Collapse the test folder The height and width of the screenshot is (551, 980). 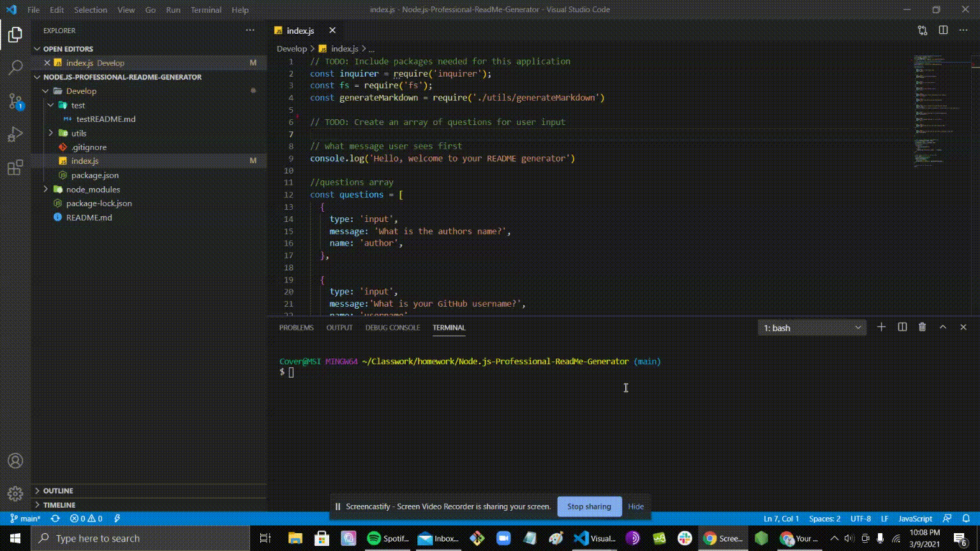click(51, 105)
